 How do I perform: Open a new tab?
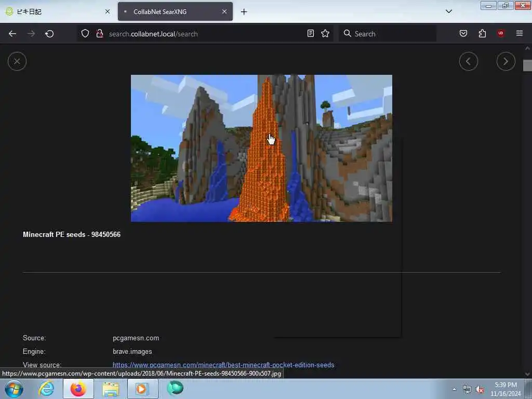point(244,12)
